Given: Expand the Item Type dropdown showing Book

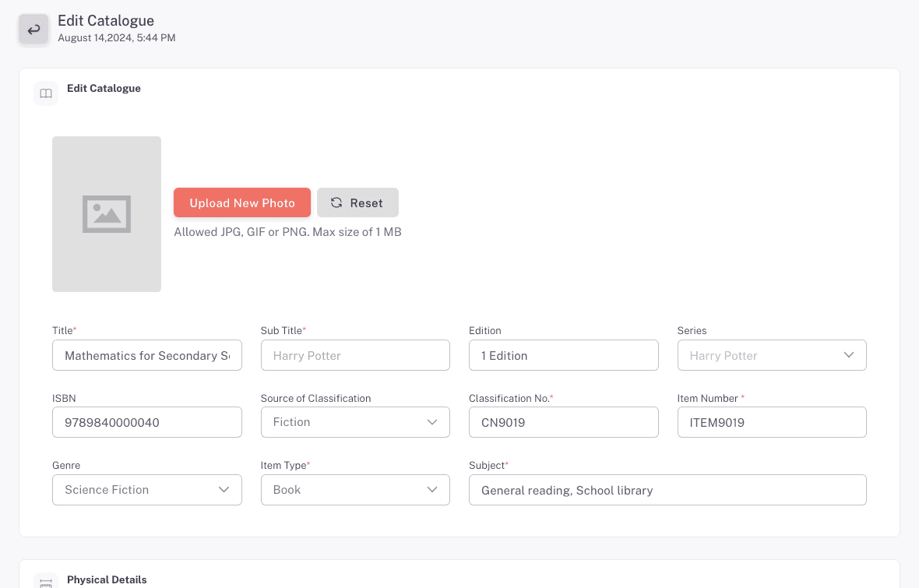Looking at the screenshot, I should point(355,490).
